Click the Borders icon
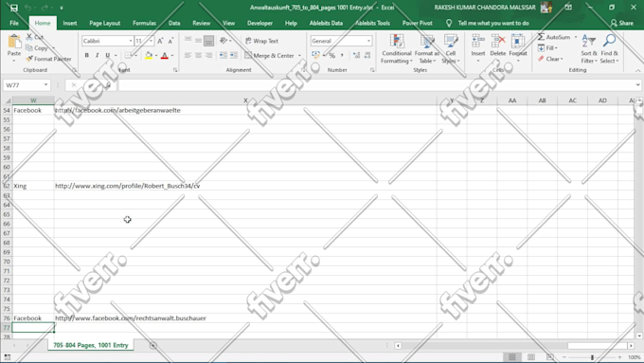 128,55
